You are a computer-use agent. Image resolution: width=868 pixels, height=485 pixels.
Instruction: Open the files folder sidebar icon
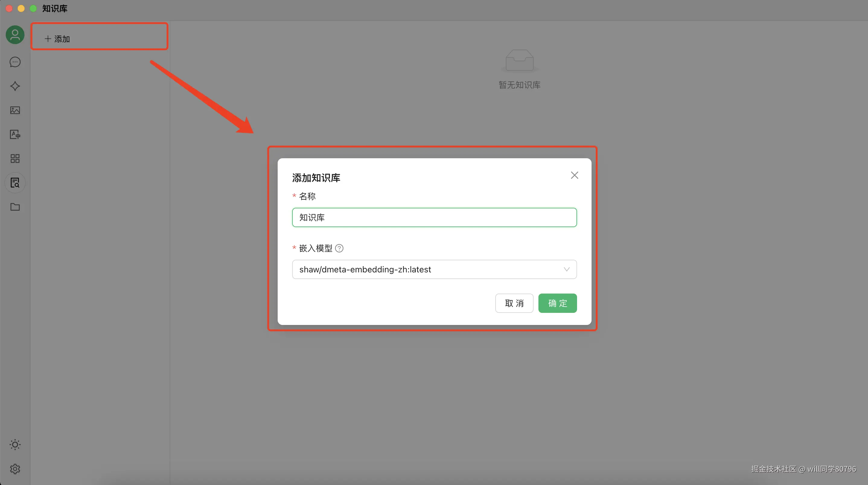tap(15, 207)
